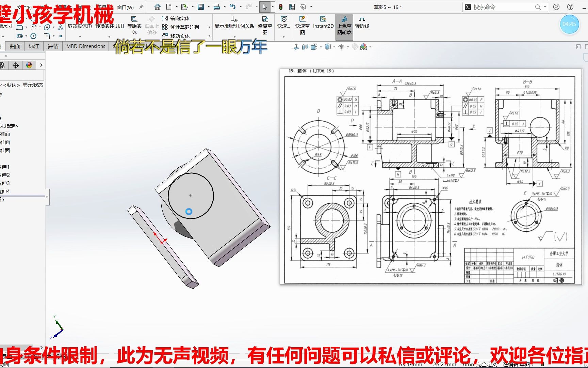Screen dimensions: 588x368
Task: Select the Sketch Fillet tool
Action: click(x=47, y=36)
